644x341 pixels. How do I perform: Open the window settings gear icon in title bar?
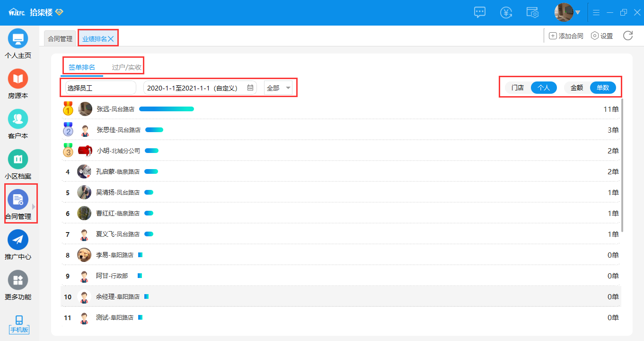click(533, 12)
